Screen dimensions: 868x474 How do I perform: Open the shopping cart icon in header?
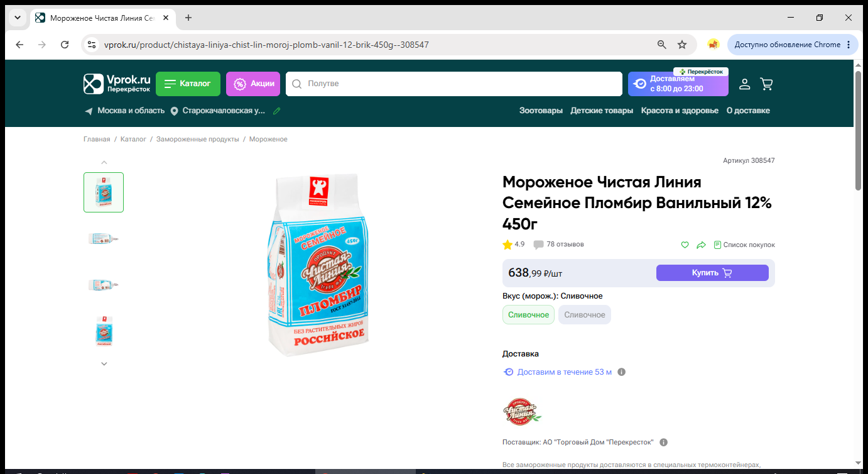point(766,84)
